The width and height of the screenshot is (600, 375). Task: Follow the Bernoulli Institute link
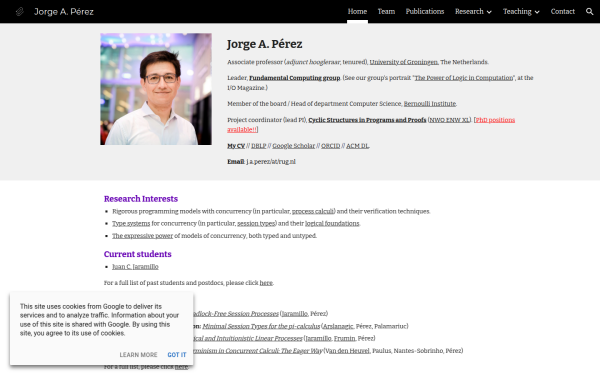pyautogui.click(x=430, y=104)
